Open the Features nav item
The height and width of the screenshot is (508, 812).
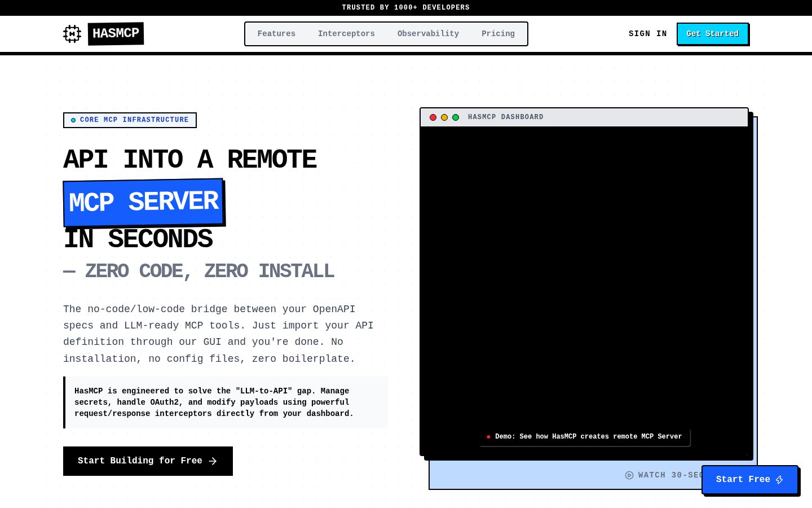[x=276, y=34]
